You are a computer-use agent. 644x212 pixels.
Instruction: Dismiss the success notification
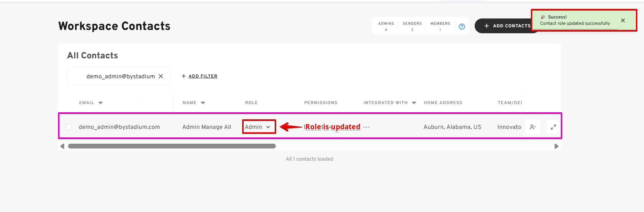[x=623, y=20]
